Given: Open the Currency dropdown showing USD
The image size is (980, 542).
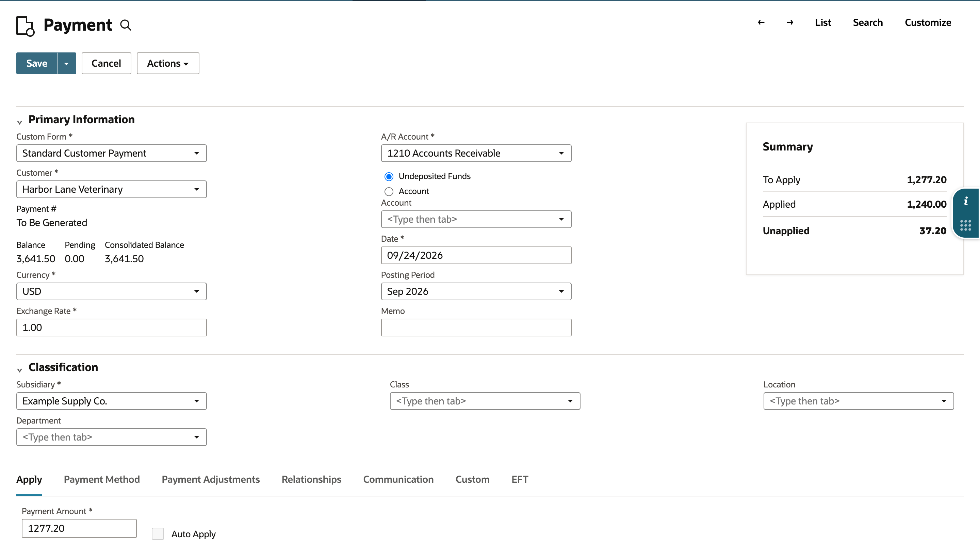Looking at the screenshot, I should (x=112, y=291).
